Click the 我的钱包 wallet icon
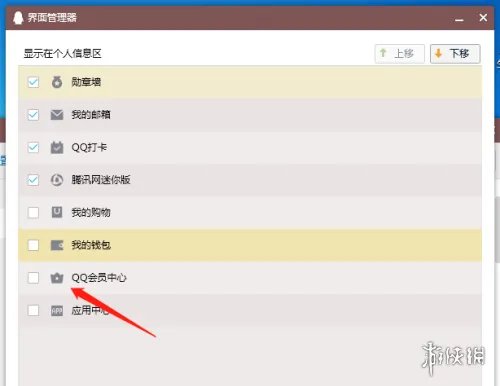 [x=57, y=245]
